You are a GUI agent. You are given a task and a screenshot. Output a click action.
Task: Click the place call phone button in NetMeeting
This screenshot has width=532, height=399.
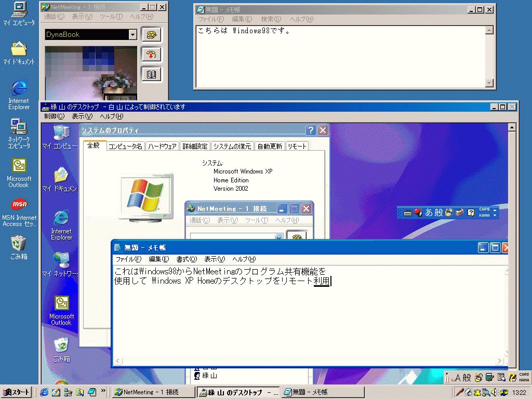coord(151,35)
